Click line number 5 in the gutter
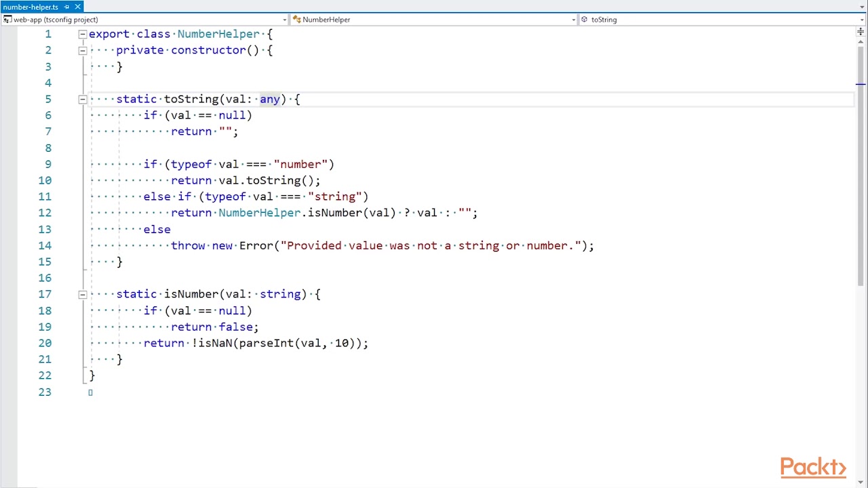Viewport: 868px width, 488px height. coord(47,99)
